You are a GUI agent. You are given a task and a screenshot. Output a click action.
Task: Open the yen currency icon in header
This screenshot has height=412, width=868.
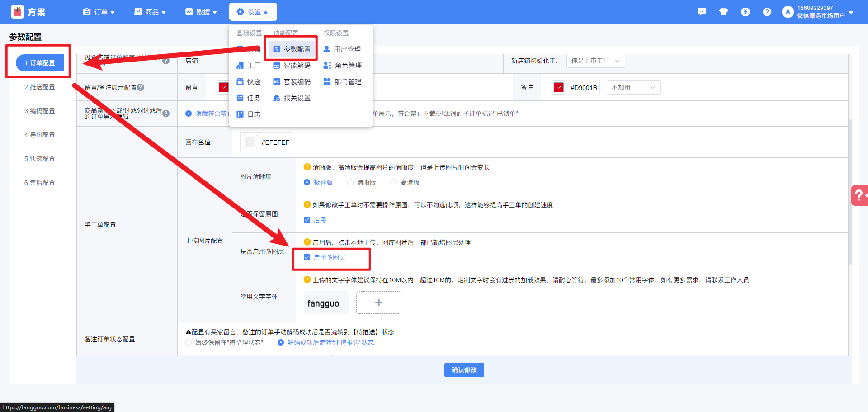point(745,12)
